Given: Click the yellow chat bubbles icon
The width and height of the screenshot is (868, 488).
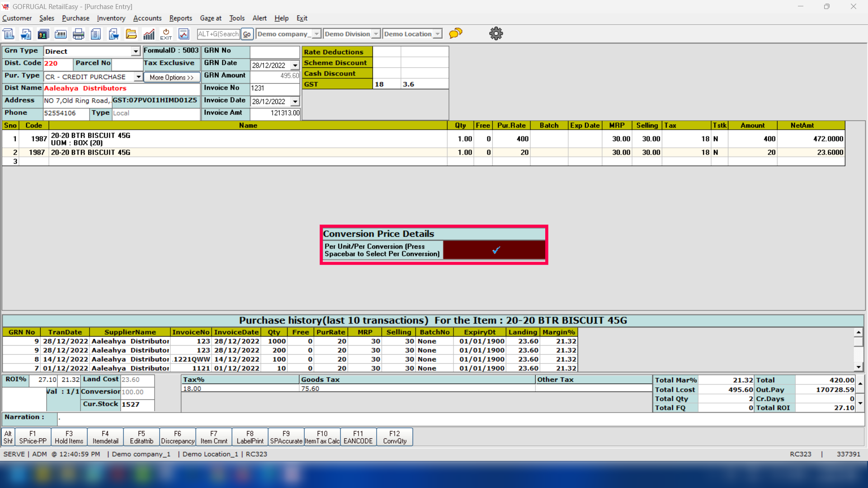Looking at the screenshot, I should pos(456,33).
